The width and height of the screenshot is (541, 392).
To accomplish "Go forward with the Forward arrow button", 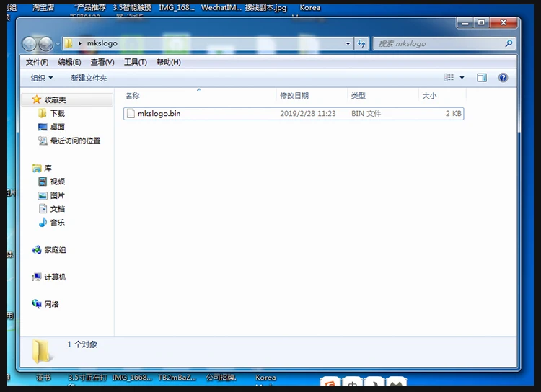I will pos(45,44).
